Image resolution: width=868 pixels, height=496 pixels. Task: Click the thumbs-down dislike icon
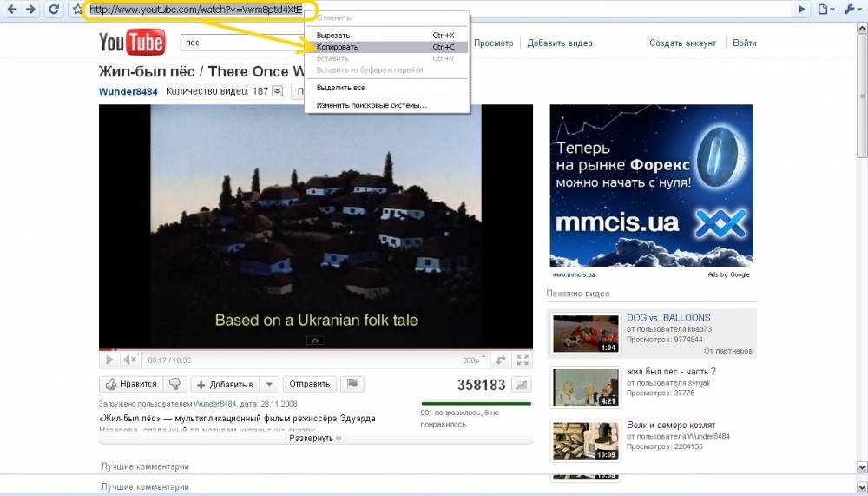[x=175, y=384]
